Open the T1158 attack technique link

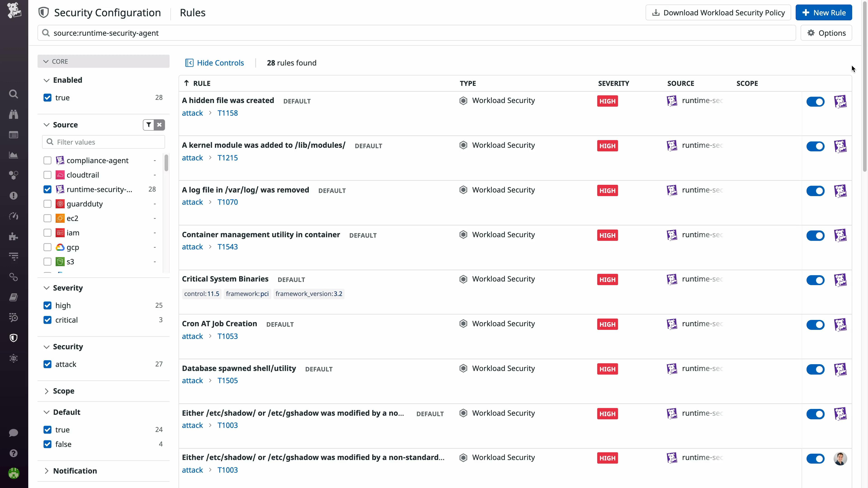point(227,113)
